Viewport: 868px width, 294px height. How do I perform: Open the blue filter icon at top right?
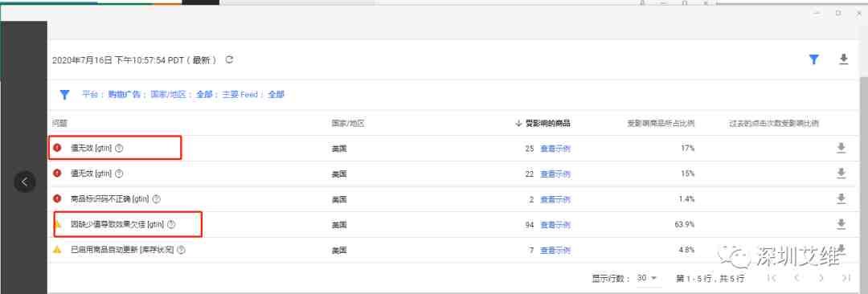[813, 59]
